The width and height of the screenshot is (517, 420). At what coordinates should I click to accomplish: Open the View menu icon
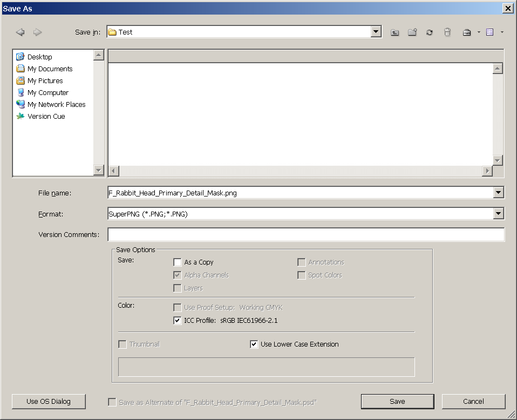click(x=490, y=32)
